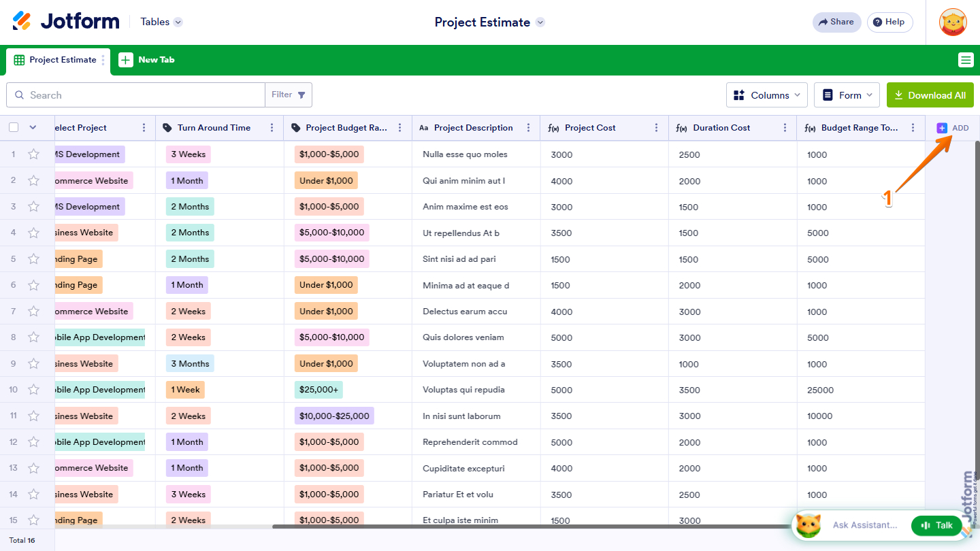Open the Help button
980x551 pixels.
coord(889,22)
